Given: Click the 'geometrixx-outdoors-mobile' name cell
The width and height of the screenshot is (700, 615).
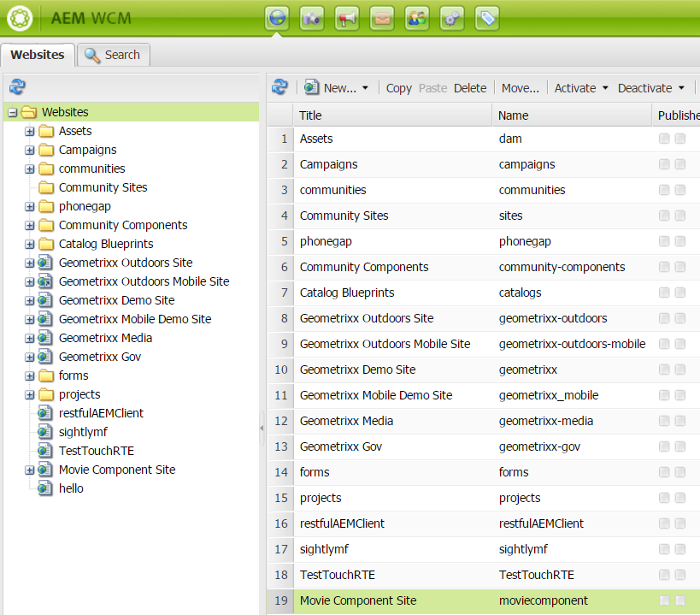Looking at the screenshot, I should coord(572,344).
